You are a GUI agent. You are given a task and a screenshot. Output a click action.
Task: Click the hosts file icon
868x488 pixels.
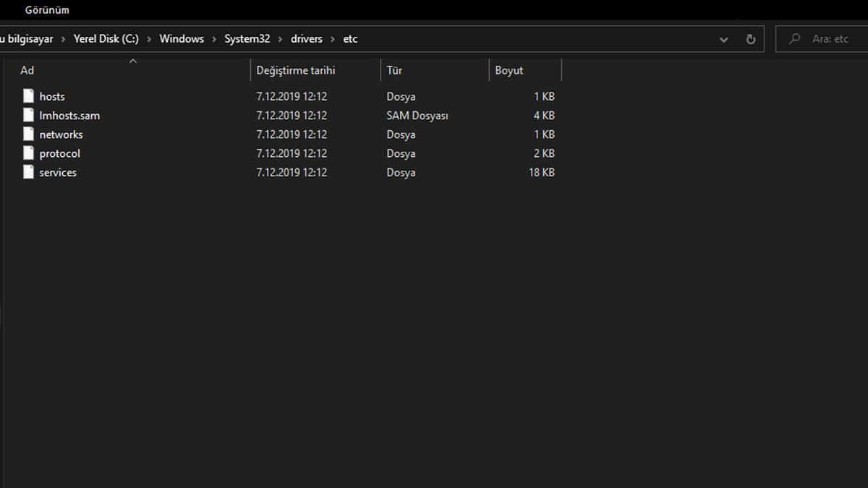tap(28, 96)
